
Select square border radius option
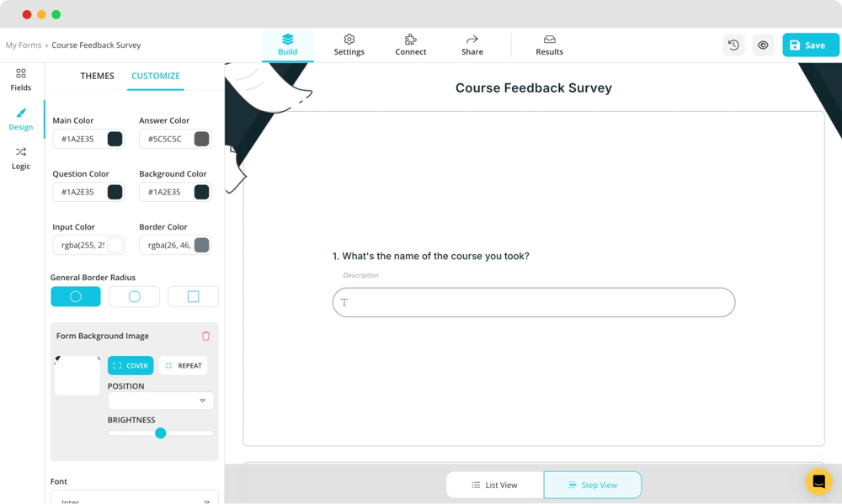point(193,296)
